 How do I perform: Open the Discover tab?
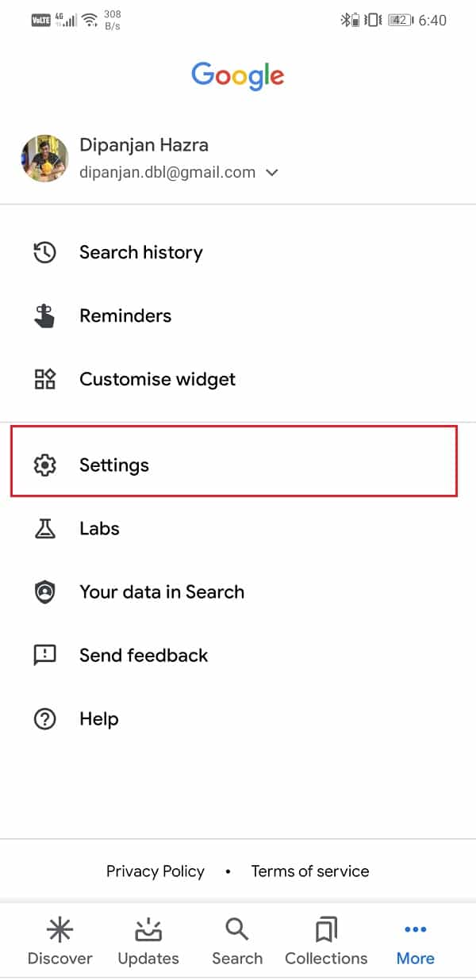[x=60, y=941]
